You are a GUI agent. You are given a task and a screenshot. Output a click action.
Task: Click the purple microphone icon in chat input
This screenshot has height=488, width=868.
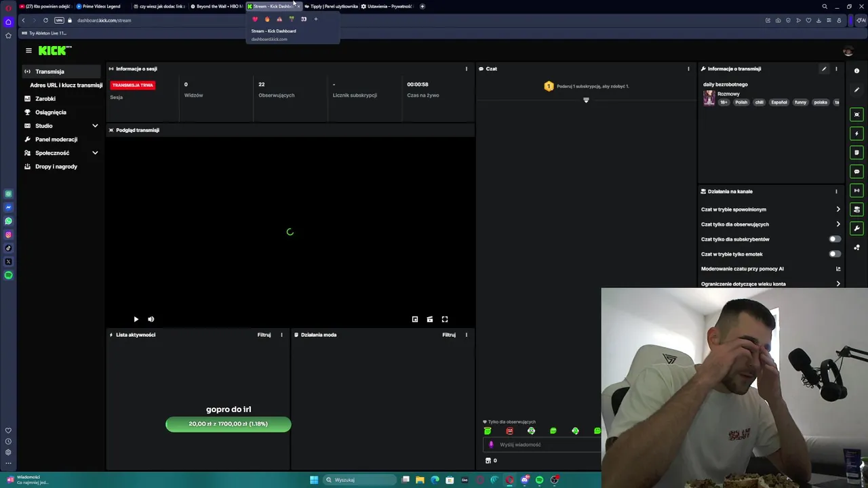(x=492, y=445)
